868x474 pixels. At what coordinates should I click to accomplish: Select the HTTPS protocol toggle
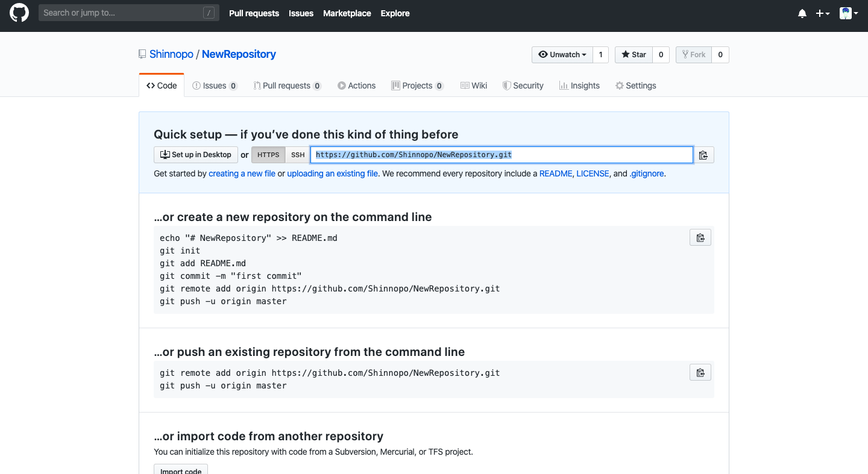268,155
